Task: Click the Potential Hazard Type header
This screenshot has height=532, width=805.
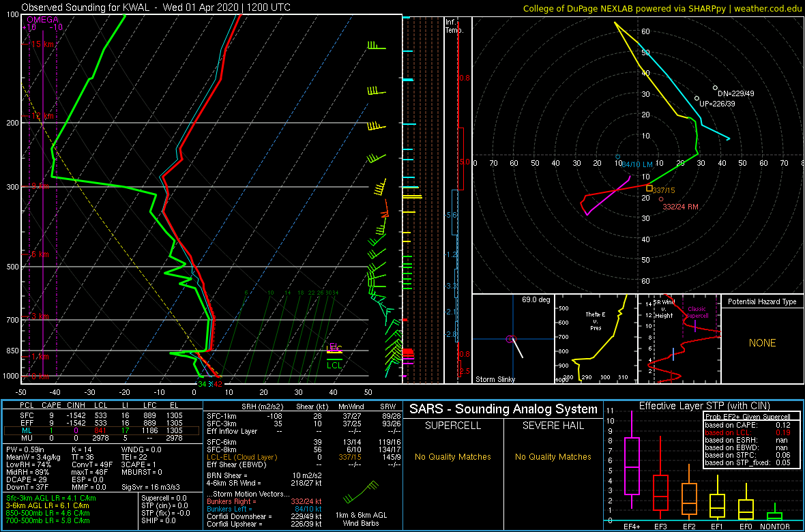Action: pos(761,301)
